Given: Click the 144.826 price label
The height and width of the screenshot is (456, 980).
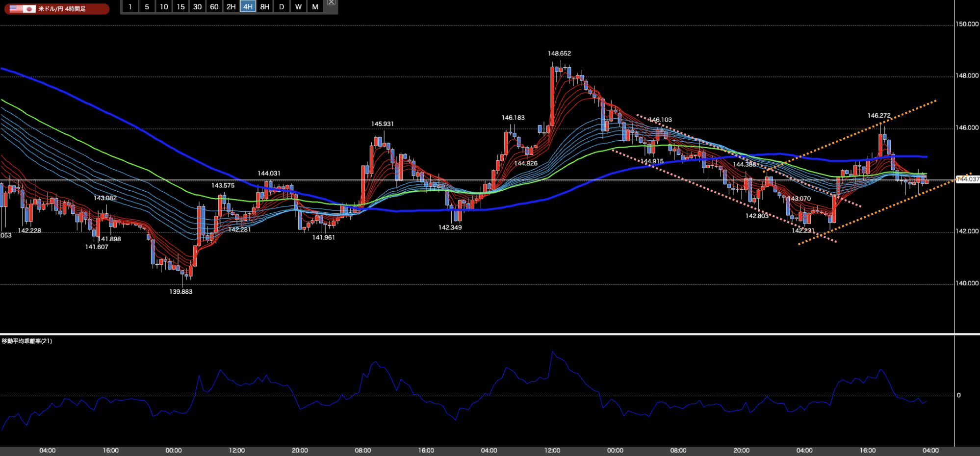Looking at the screenshot, I should 526,164.
